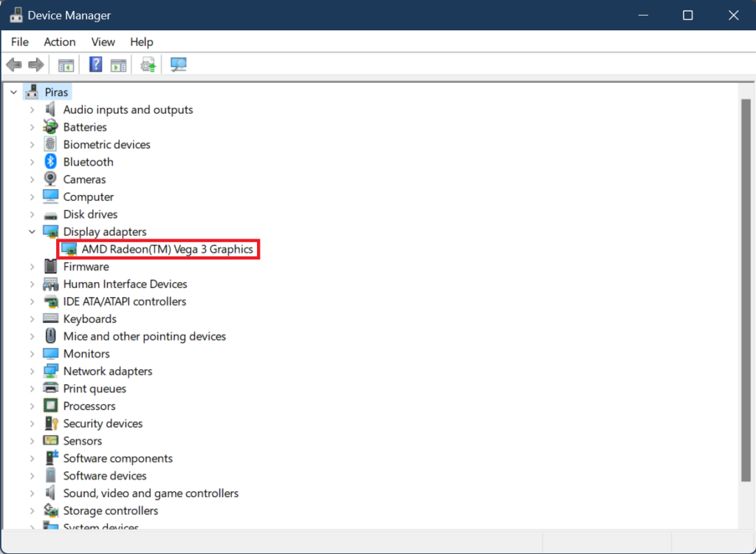
Task: Click the Batteries category entry
Action: tap(85, 126)
